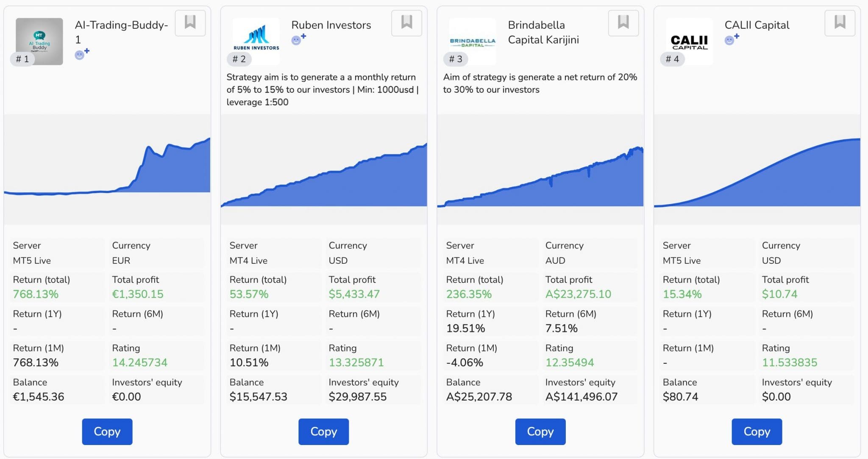The height and width of the screenshot is (459, 868).
Task: Open the Brindabella Capital Karijini title link
Action: (x=543, y=32)
